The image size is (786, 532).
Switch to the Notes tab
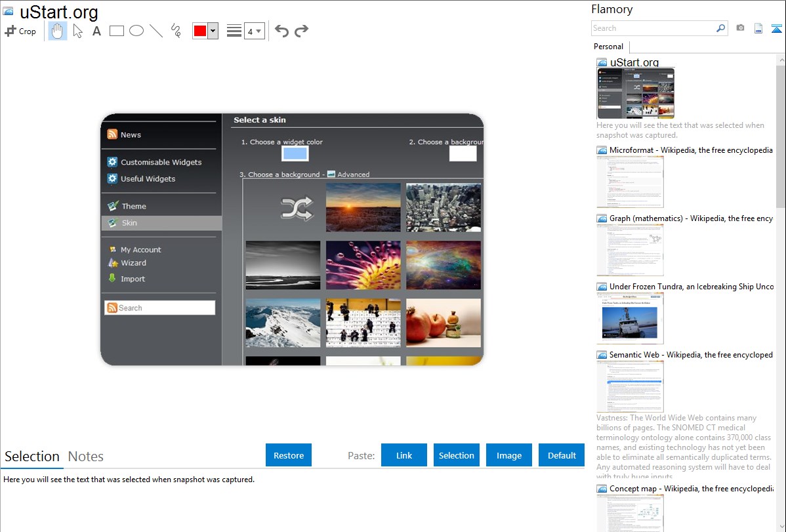pyautogui.click(x=86, y=457)
